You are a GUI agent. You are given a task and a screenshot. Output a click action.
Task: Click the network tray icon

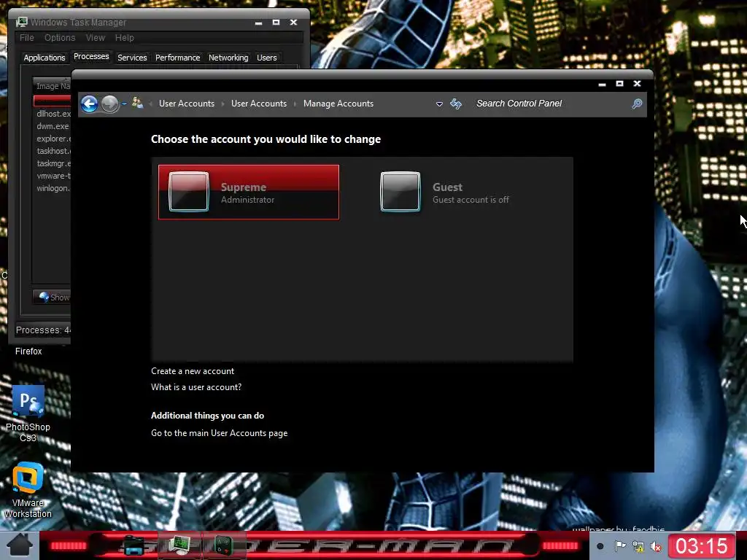click(x=638, y=546)
